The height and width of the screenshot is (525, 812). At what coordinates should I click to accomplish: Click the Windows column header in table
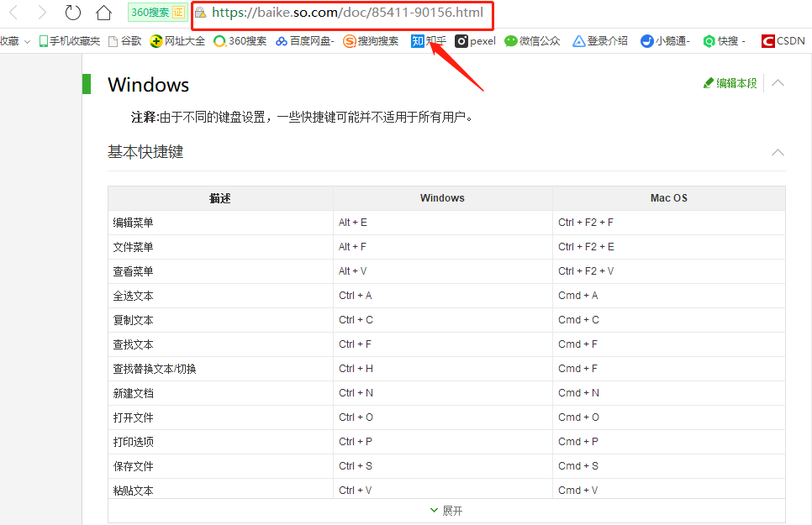pyautogui.click(x=442, y=198)
